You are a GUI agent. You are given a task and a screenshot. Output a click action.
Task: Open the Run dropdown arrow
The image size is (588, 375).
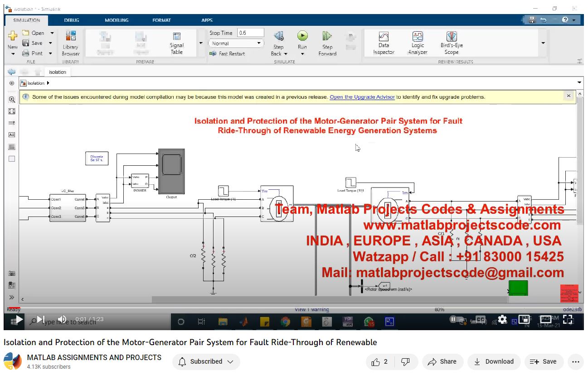(302, 54)
